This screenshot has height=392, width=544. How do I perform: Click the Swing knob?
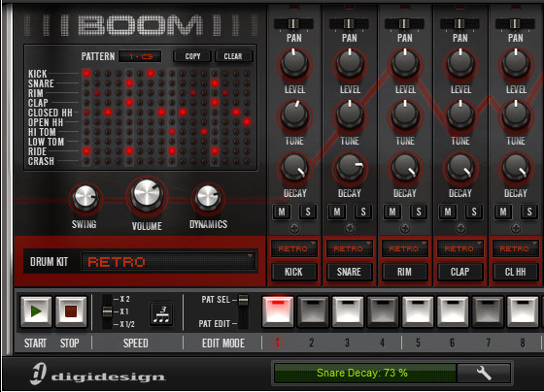85,198
